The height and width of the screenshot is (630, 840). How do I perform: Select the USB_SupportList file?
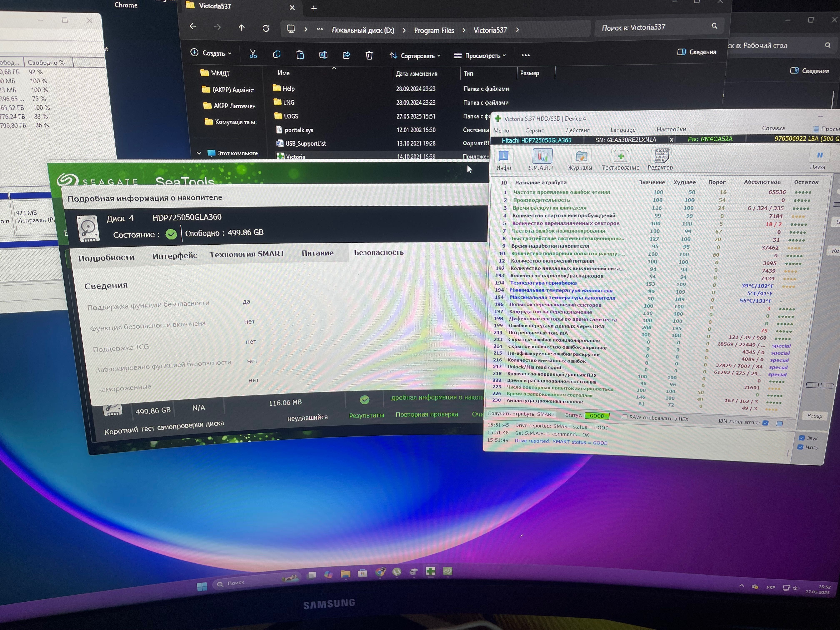coord(305,144)
